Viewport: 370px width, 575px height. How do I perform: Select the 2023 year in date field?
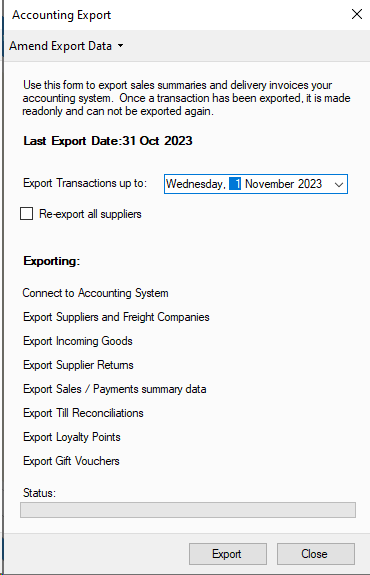coord(309,183)
